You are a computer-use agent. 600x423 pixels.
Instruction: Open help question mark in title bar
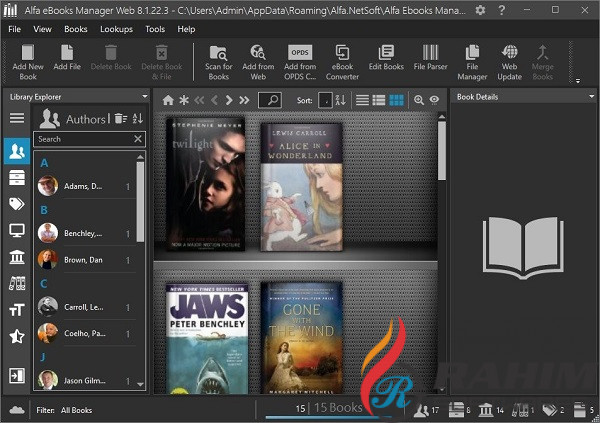coord(502,10)
